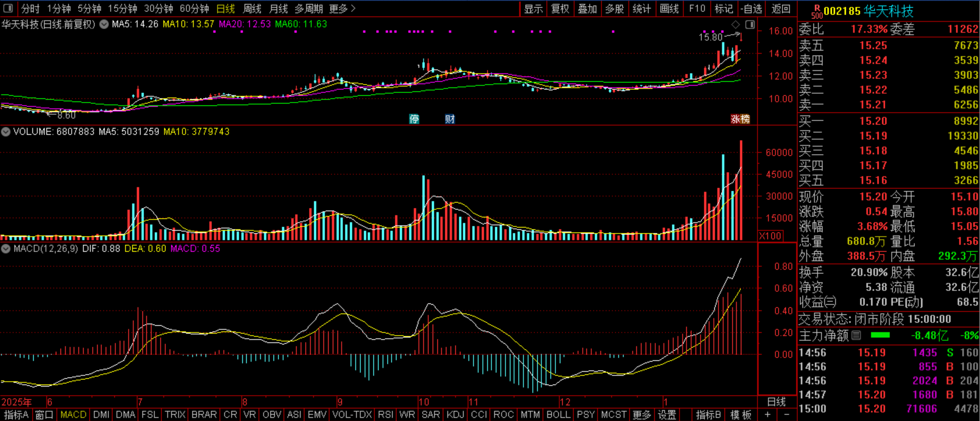Select the DMI indicator tab
This screenshot has width=980, height=421.
101,415
